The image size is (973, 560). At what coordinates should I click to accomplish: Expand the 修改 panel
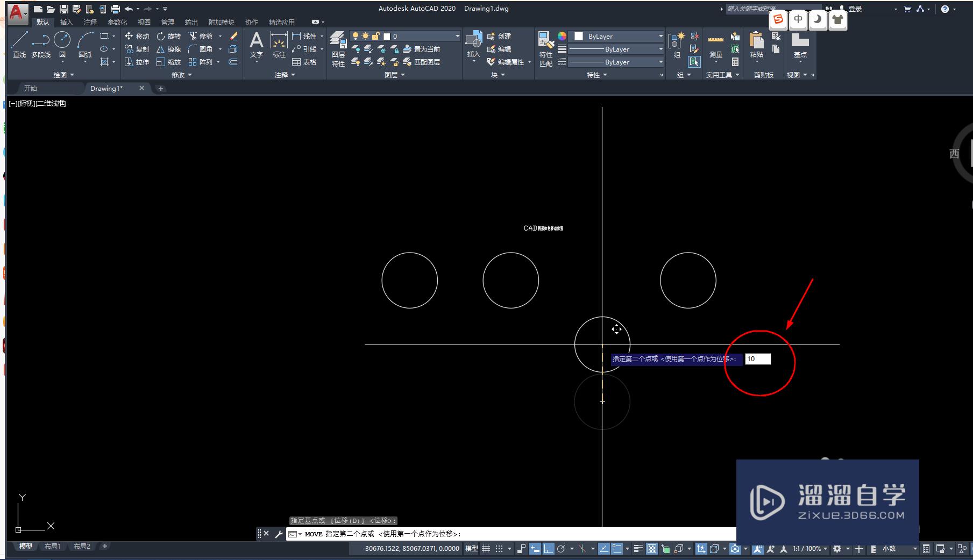(181, 75)
